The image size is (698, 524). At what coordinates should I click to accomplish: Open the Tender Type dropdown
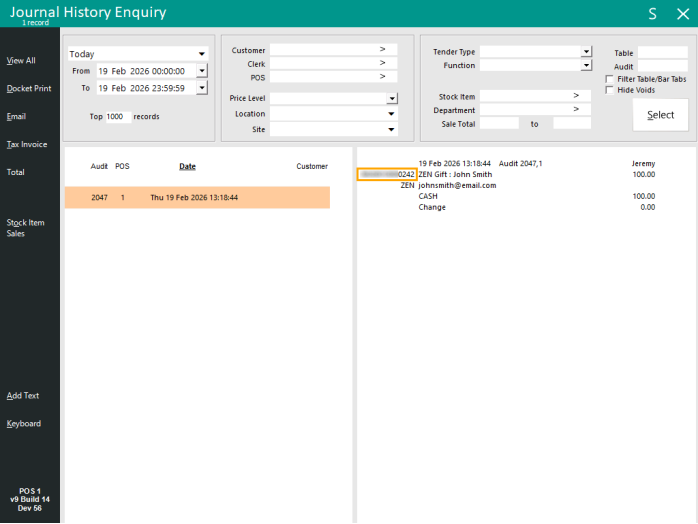tap(587, 51)
